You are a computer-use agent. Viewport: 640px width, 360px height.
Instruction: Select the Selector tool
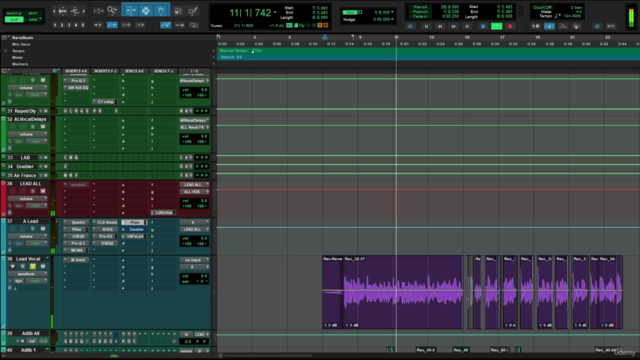point(145,11)
